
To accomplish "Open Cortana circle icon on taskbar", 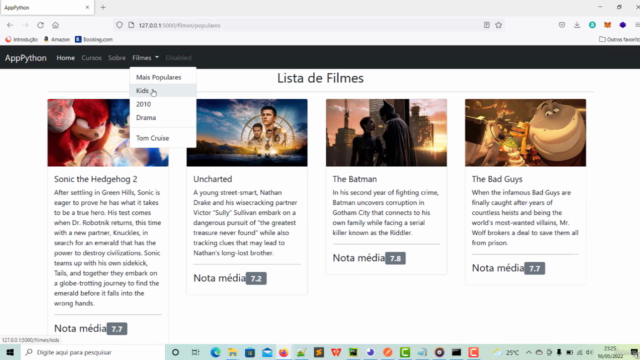I will pos(176,352).
